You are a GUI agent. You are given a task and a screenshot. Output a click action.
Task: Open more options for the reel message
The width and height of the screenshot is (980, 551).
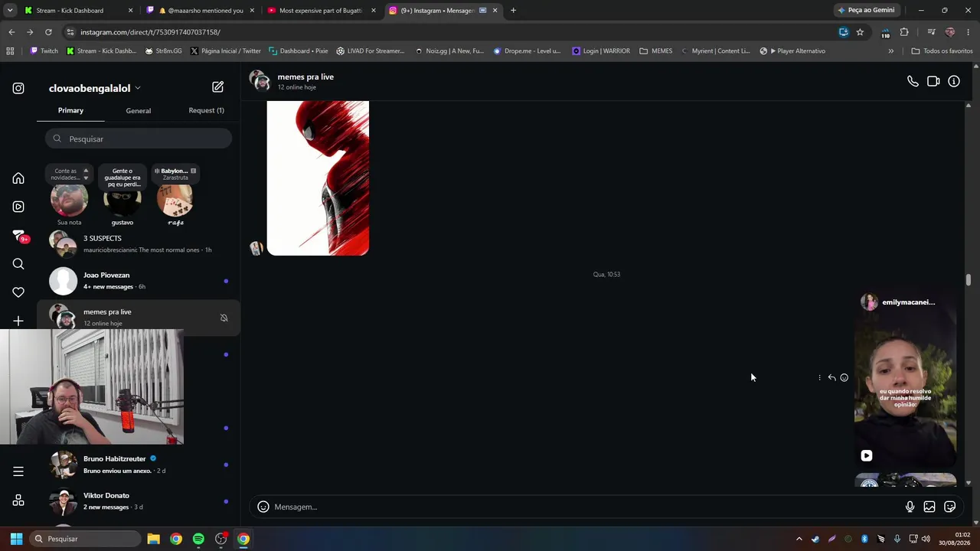(x=819, y=377)
